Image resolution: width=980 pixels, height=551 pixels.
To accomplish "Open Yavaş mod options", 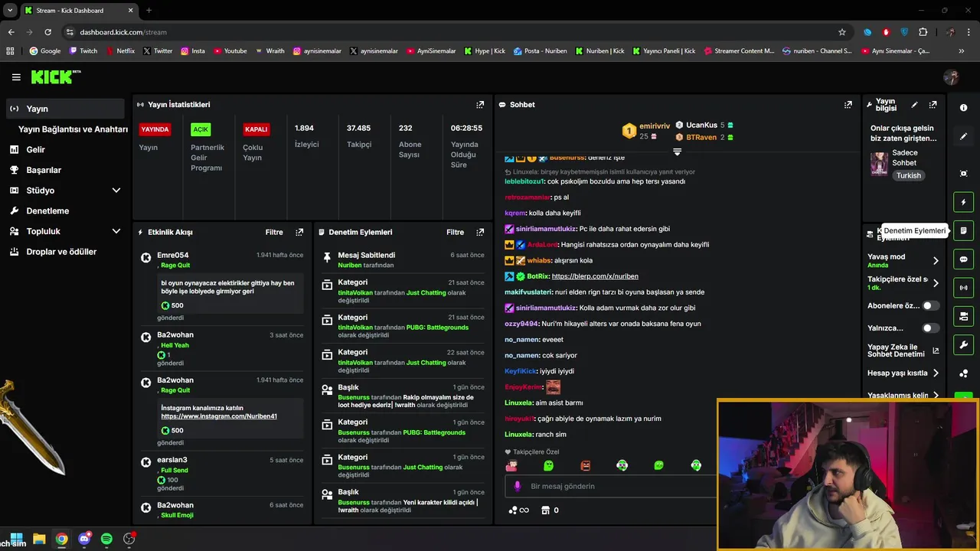I will (x=903, y=261).
